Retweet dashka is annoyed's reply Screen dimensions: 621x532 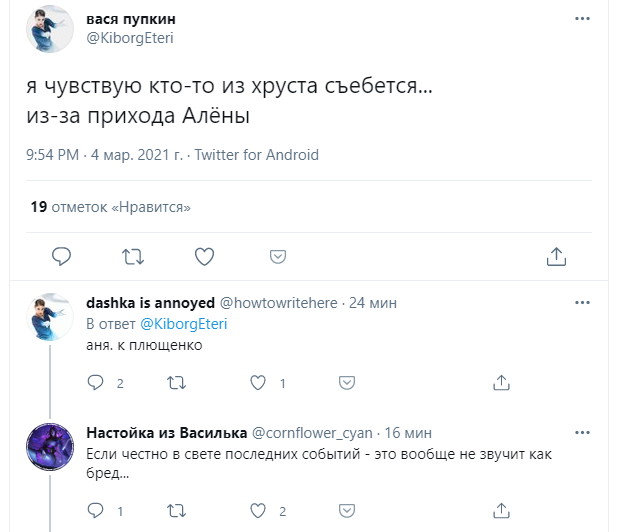point(175,383)
